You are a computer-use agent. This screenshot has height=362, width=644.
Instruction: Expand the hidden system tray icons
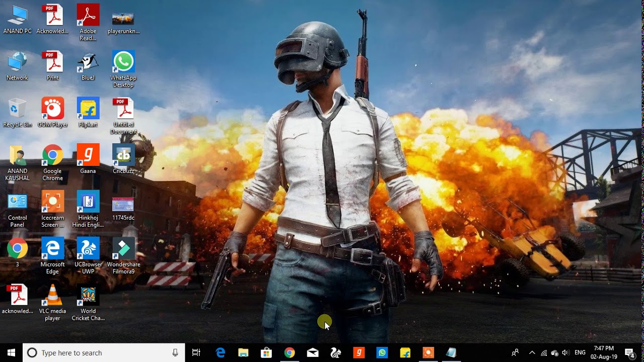(532, 353)
